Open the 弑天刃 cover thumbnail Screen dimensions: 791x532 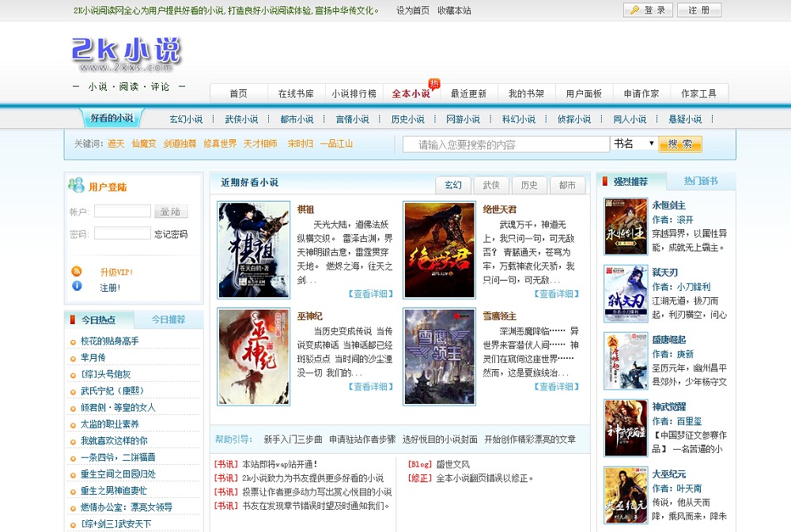pos(626,293)
